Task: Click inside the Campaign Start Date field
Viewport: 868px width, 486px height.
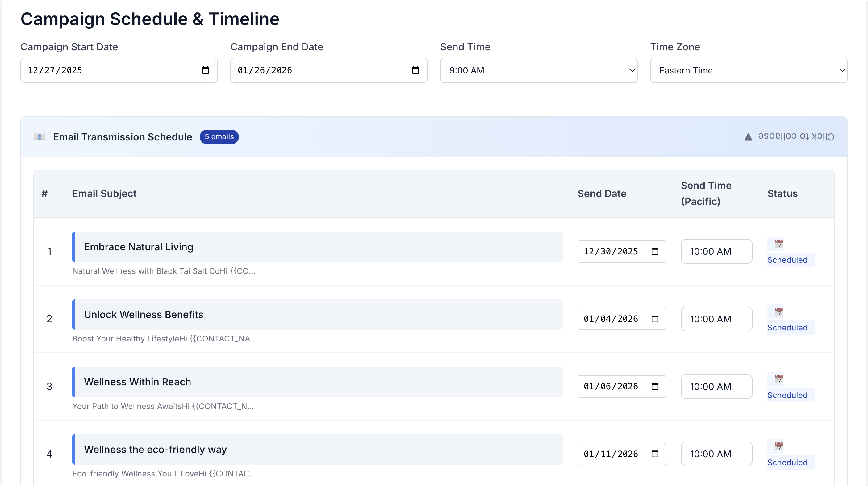Action: point(101,70)
